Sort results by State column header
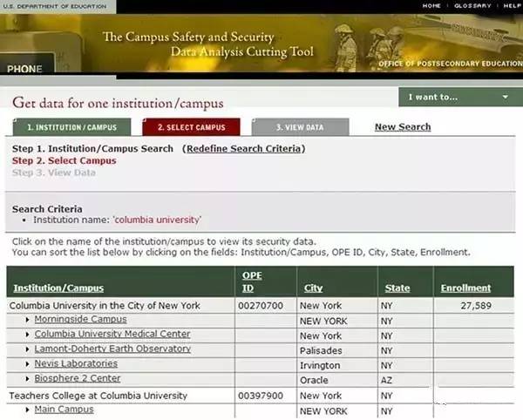The height and width of the screenshot is (420, 523). tap(397, 288)
